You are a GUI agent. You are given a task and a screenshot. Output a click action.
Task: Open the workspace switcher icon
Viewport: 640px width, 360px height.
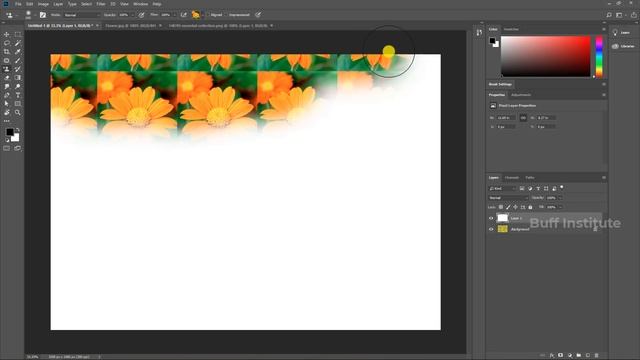coord(620,15)
